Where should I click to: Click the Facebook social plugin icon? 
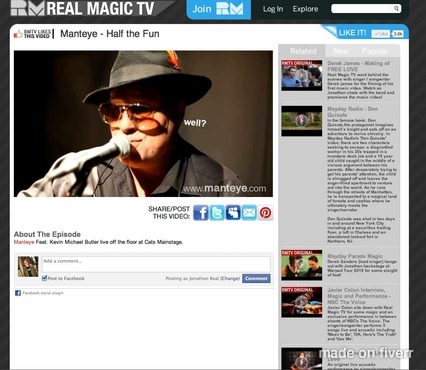tap(18, 293)
